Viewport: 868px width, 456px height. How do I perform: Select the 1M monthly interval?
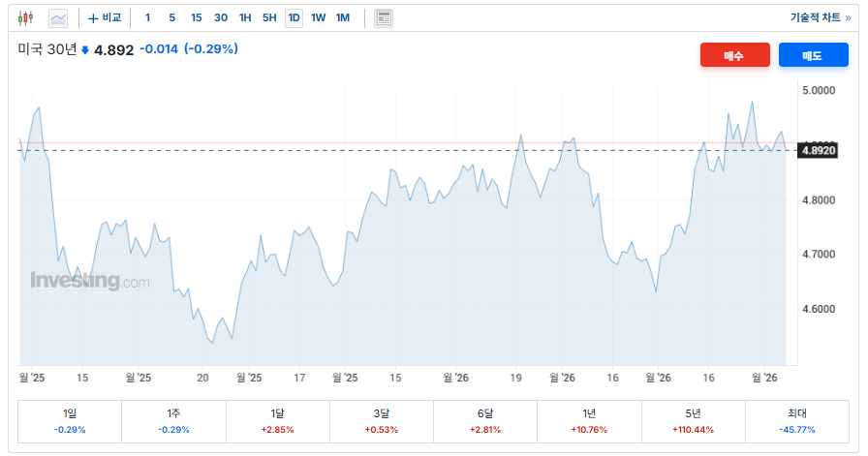(343, 17)
